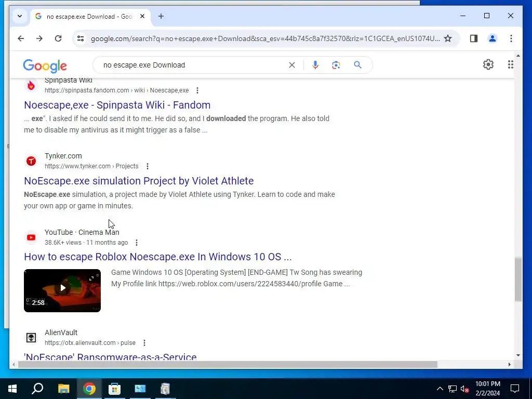Open a new tab
Viewport: 532px width, 399px height.
(161, 16)
